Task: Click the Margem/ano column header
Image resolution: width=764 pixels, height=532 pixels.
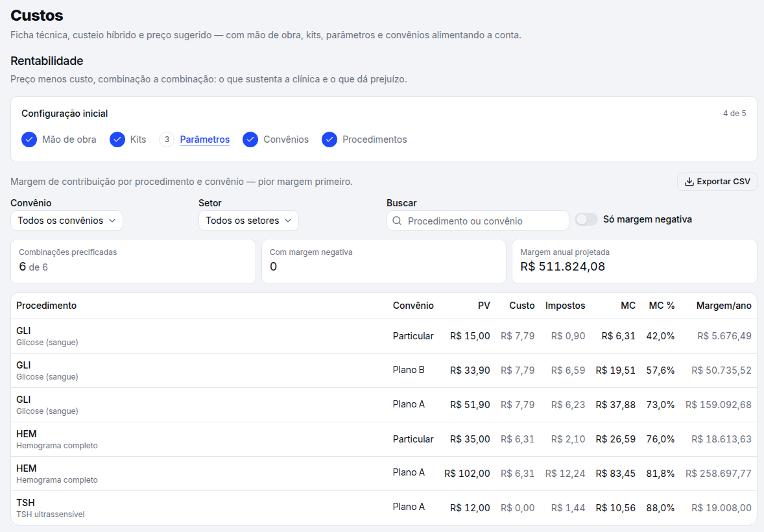Action: 724,306
